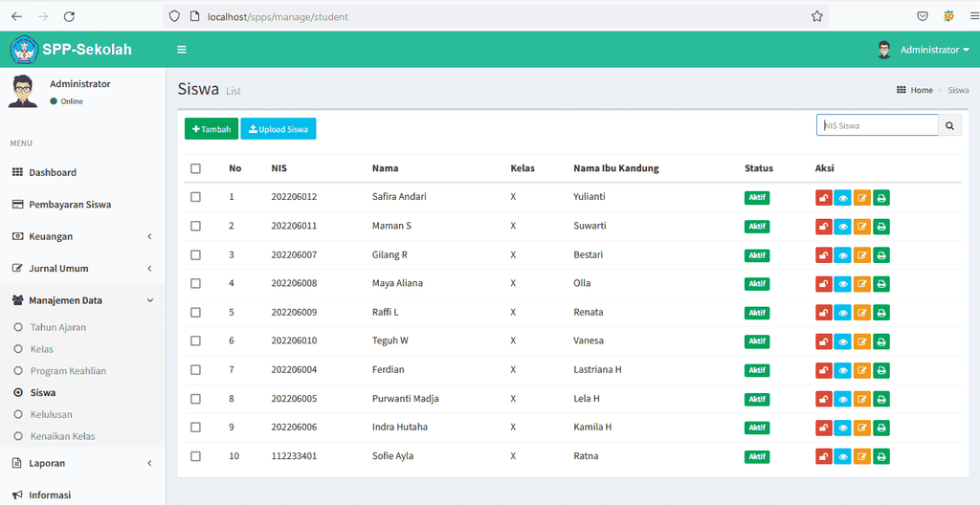
Task: Edit Ferdian's record with pencil icon
Action: (862, 370)
